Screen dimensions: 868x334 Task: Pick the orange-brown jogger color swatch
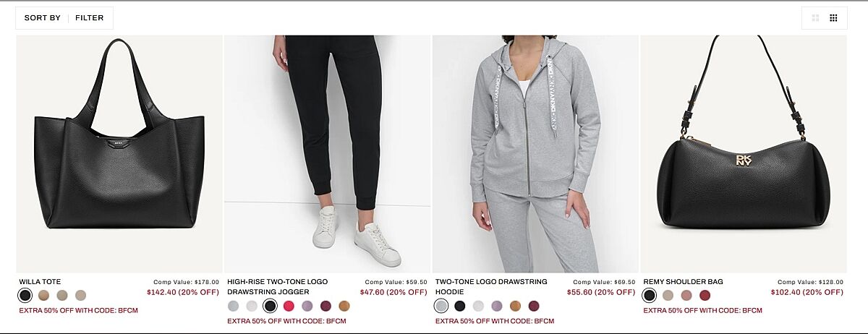tap(344, 306)
